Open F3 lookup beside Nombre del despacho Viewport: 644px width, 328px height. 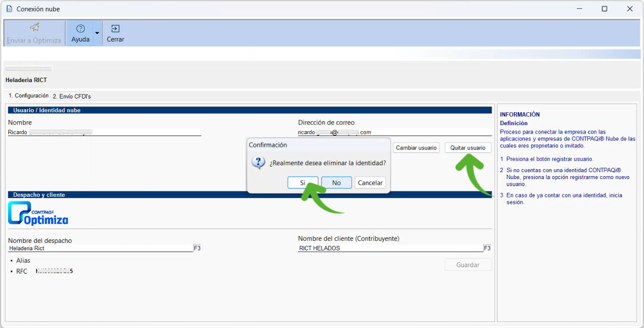pyautogui.click(x=197, y=248)
